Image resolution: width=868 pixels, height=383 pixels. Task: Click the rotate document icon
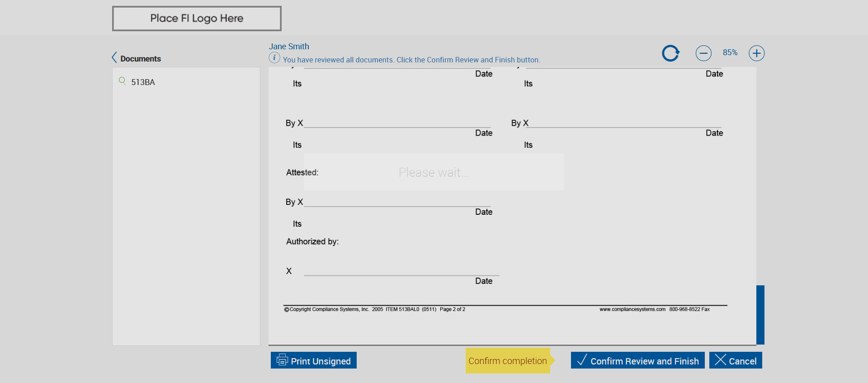point(671,53)
